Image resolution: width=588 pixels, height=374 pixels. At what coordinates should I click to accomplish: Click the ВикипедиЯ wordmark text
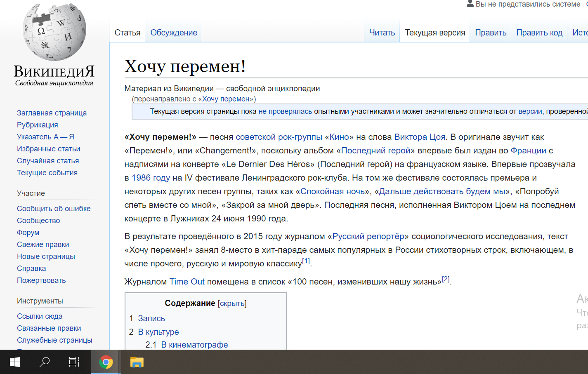(x=54, y=72)
